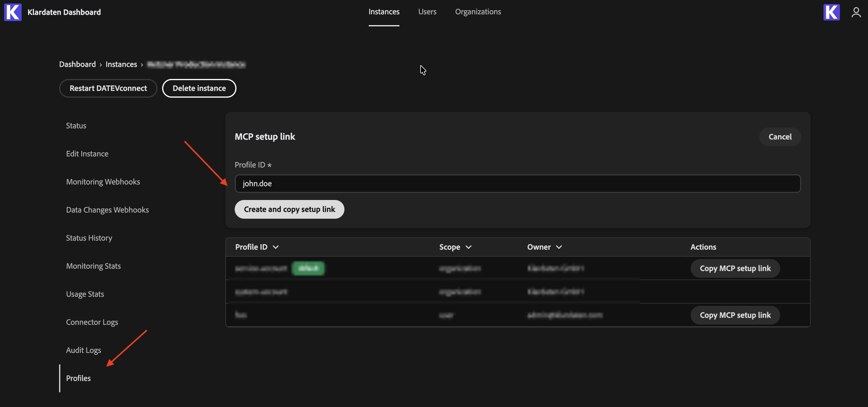Go to Instances via breadcrumb
This screenshot has height=407, width=868.
pyautogui.click(x=121, y=64)
